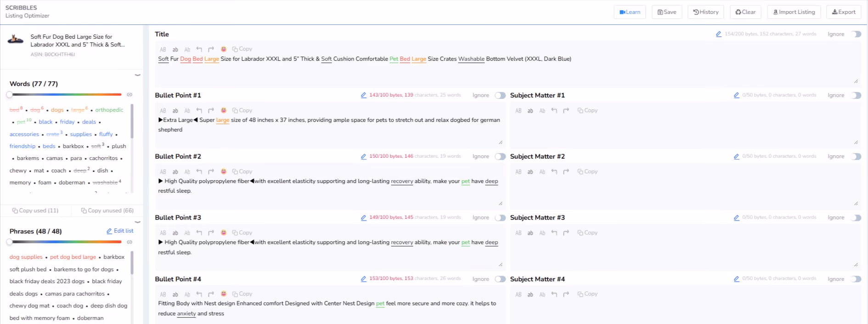Screen dimensions: 868x324
Task: Click phrase 'pet dog bed large'
Action: [73, 257]
